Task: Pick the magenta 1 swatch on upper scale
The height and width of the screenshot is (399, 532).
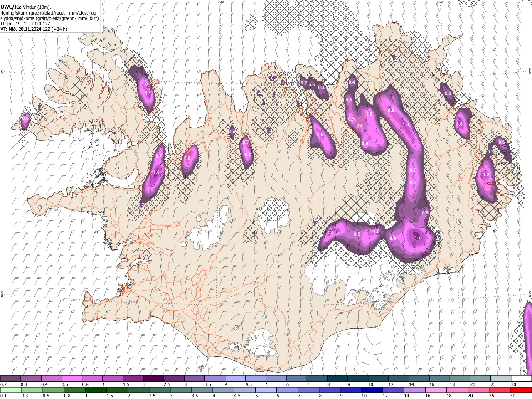Action: (x=113, y=378)
